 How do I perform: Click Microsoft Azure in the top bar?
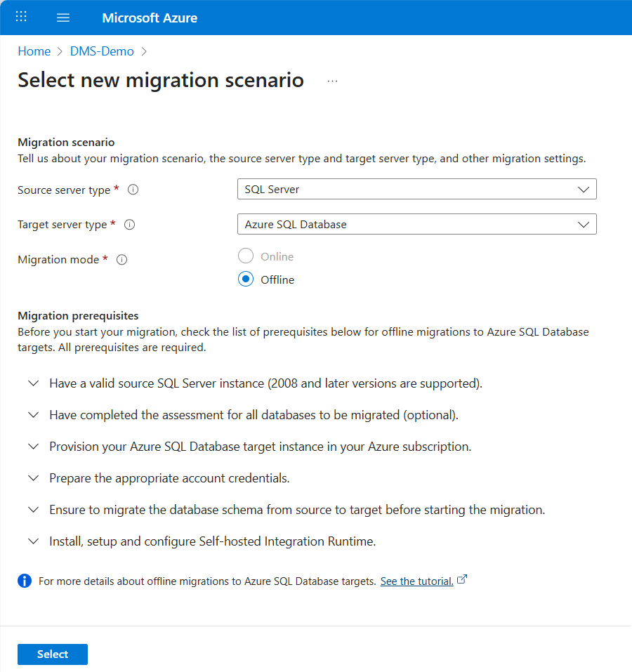point(150,17)
